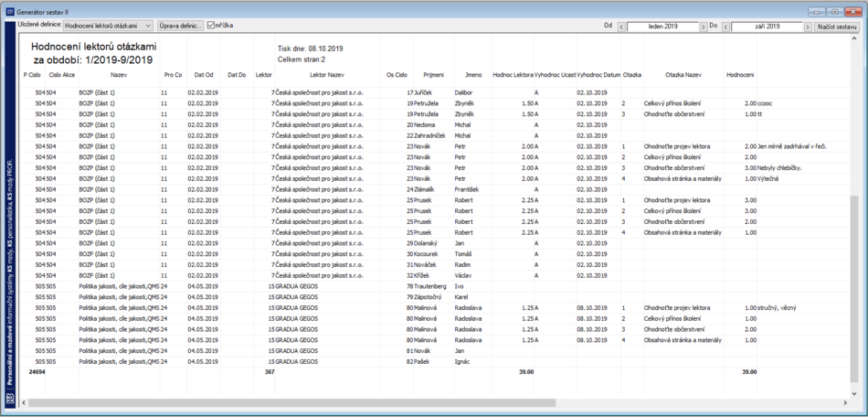
Task: Click the report title 'Hodnocení lektorů otázkami'
Action: [x=94, y=48]
